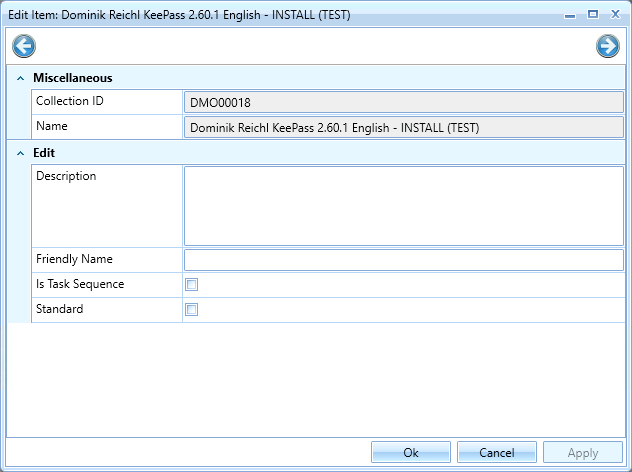Click the Collection ID field DMO00018
Viewport: 632px width, 472px height.
403,102
